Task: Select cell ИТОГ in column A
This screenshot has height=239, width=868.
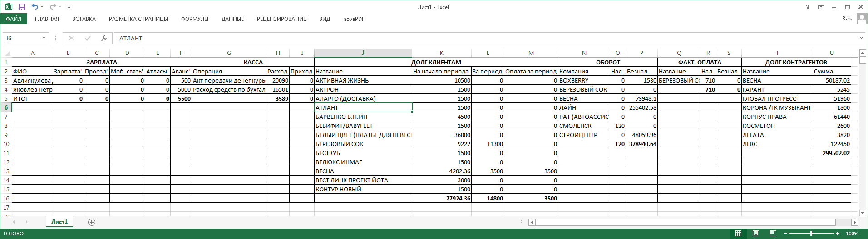Action: pos(33,98)
